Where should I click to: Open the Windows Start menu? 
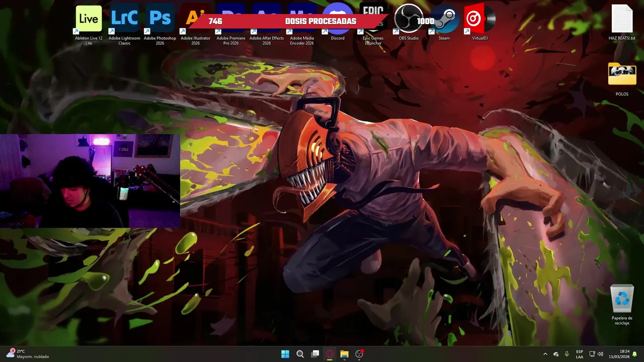tap(285, 354)
